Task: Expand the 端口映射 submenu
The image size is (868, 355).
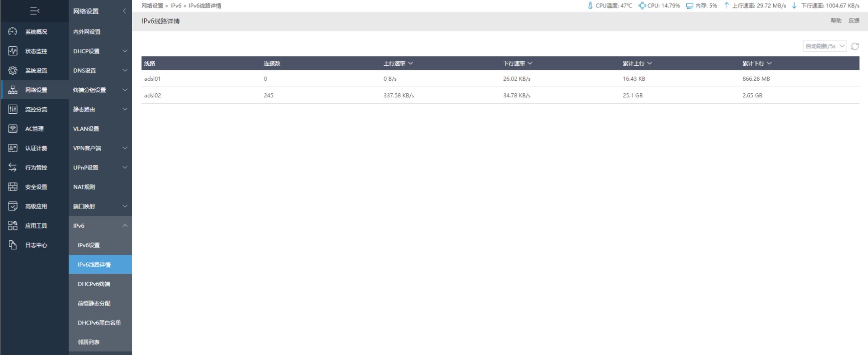Action: (x=125, y=206)
